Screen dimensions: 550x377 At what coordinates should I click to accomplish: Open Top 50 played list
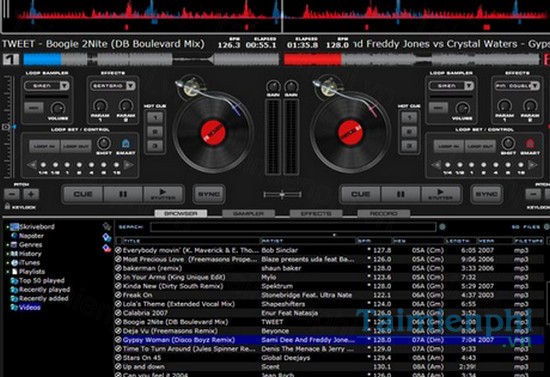42,281
